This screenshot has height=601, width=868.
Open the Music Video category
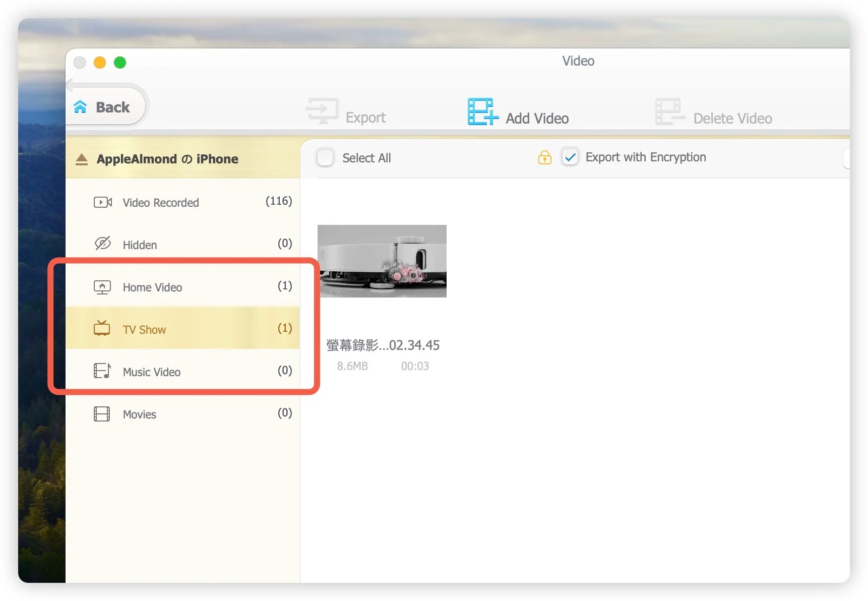tap(182, 372)
